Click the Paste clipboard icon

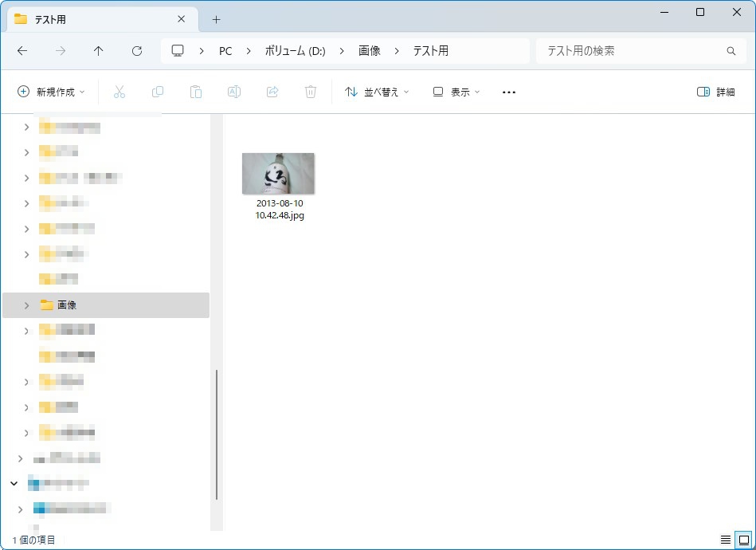(x=196, y=92)
